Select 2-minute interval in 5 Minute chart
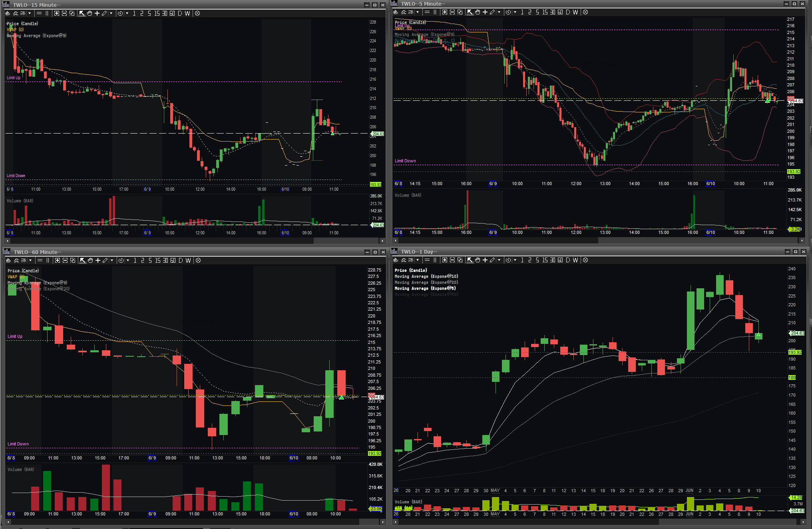812x529 pixels. (530, 12)
